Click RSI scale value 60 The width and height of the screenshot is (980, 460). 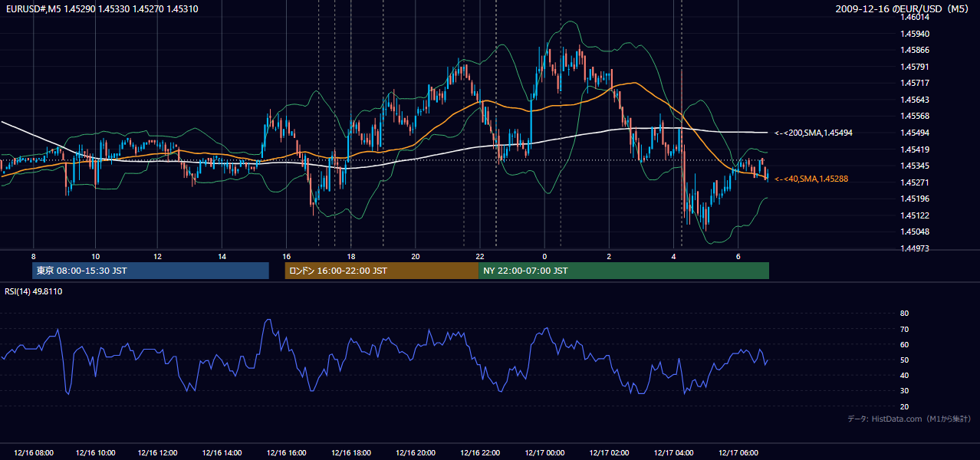coord(904,344)
